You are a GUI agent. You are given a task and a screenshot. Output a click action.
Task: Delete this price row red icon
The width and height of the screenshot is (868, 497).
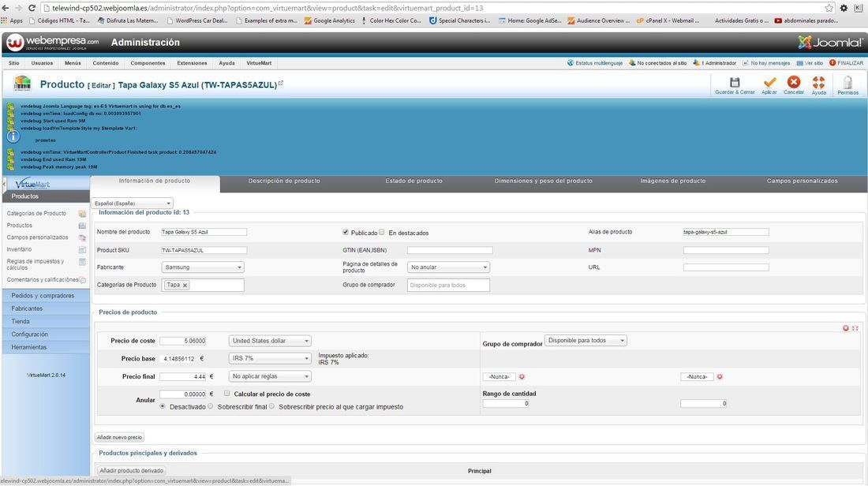(x=845, y=328)
